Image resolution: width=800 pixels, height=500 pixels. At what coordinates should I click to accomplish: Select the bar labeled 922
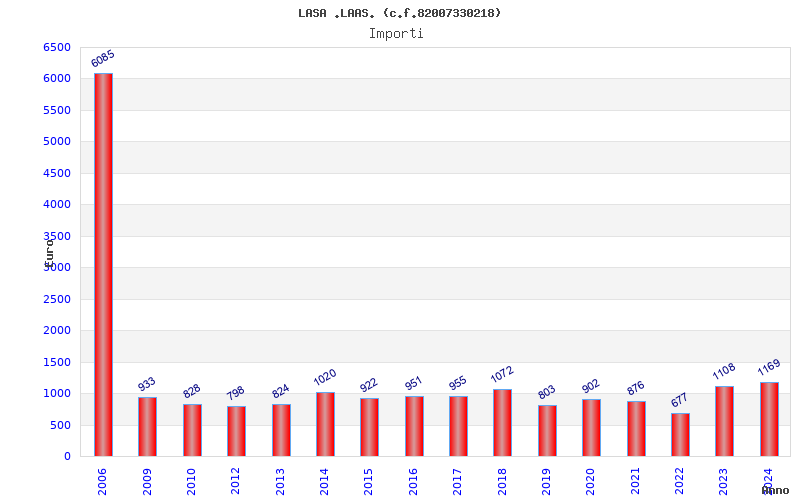click(x=369, y=427)
